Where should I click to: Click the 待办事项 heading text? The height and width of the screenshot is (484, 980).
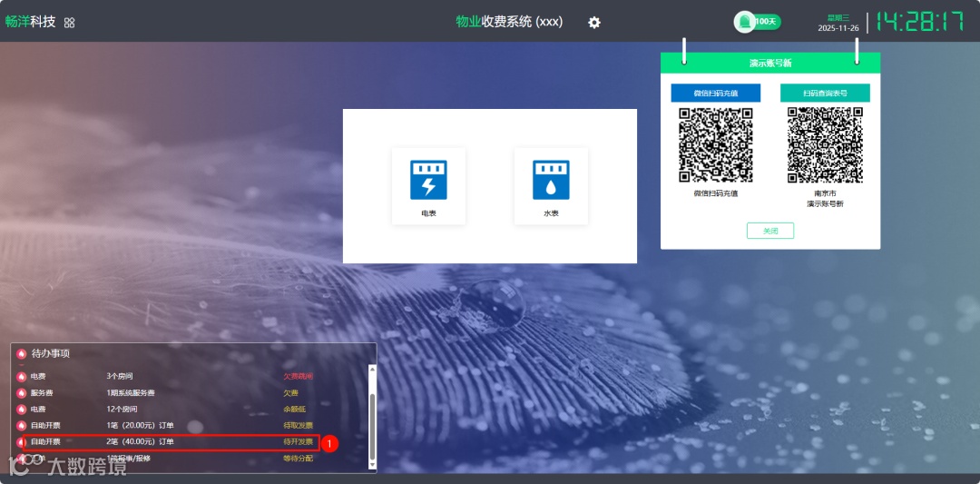[x=51, y=353]
